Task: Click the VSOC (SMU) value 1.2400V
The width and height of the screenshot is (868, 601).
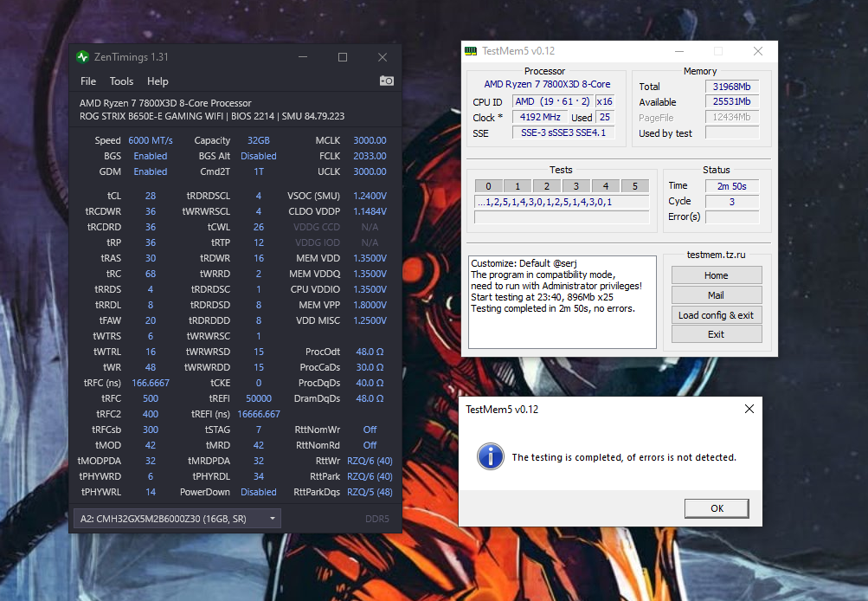Action: coord(370,196)
